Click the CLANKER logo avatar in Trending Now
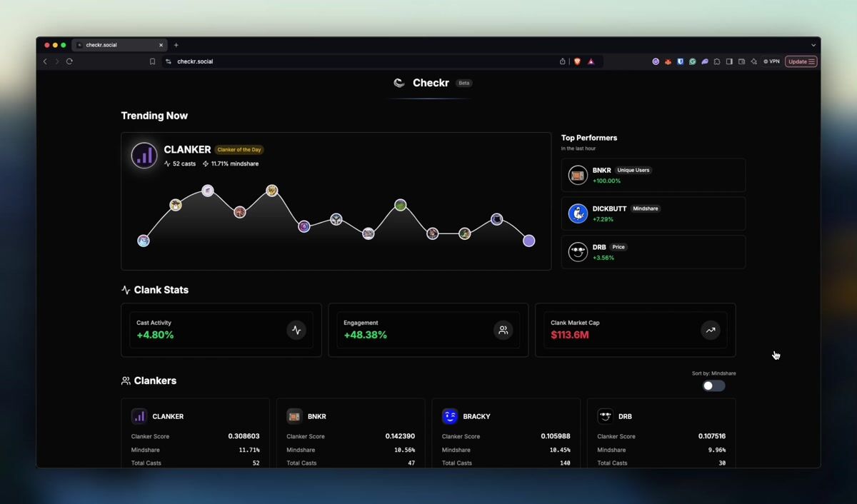Screen dimensions: 857x504 144,155
